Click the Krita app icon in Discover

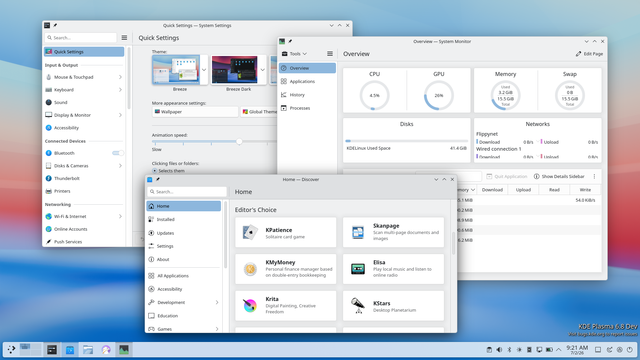pos(250,305)
